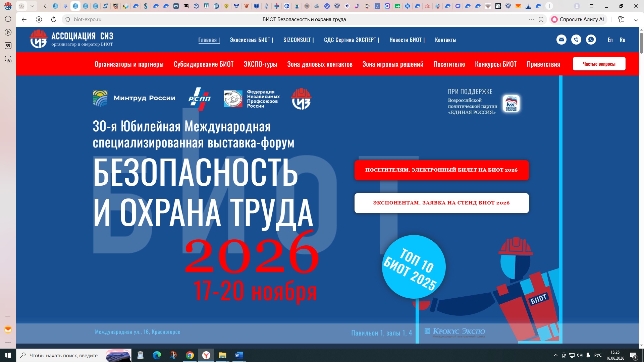Click the sidebar plus add icon
The width and height of the screenshot is (644, 362).
pos(8,316)
